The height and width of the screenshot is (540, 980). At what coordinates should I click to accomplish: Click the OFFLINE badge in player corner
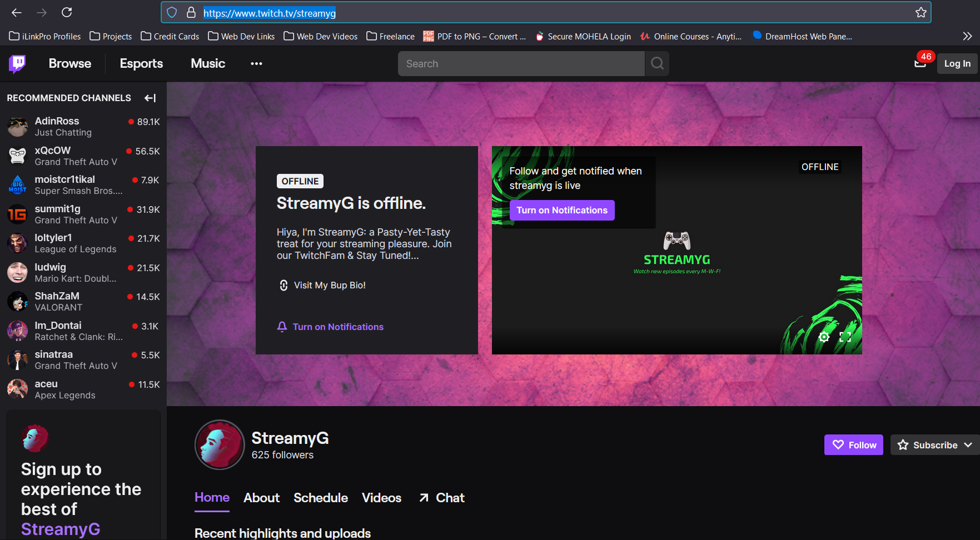click(820, 167)
